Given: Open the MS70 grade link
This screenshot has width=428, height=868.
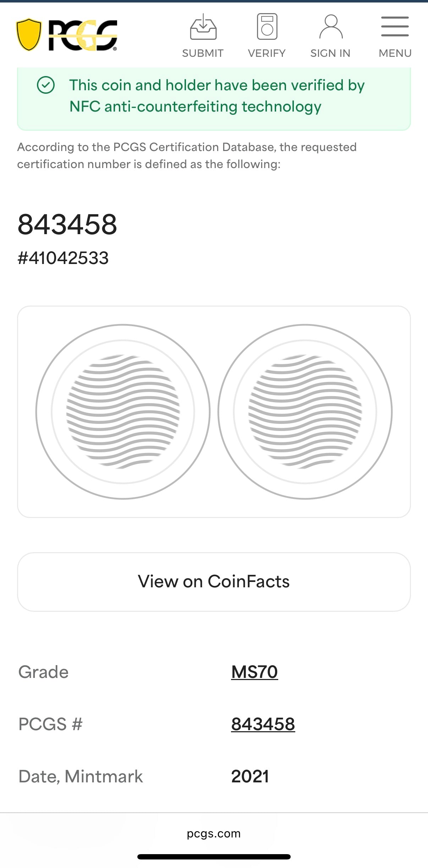Looking at the screenshot, I should [254, 672].
